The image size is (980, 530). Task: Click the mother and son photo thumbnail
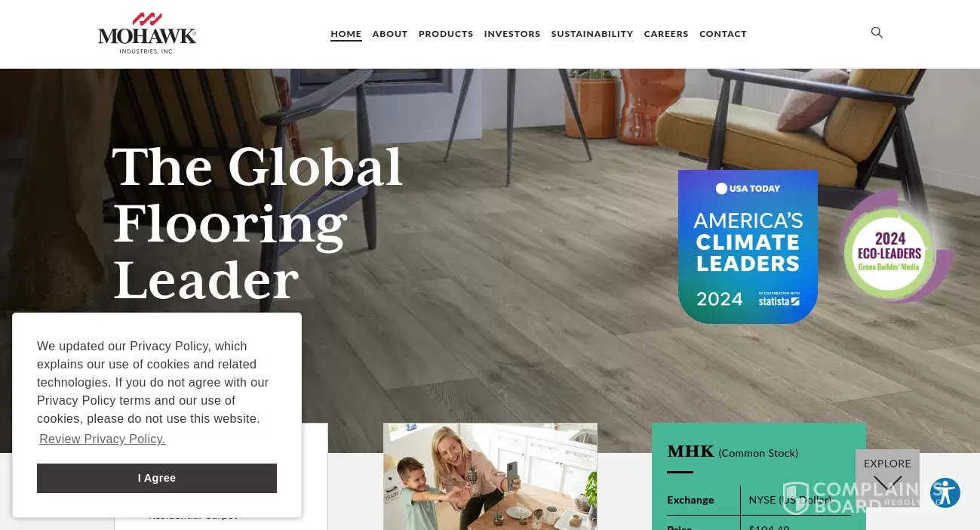(490, 476)
